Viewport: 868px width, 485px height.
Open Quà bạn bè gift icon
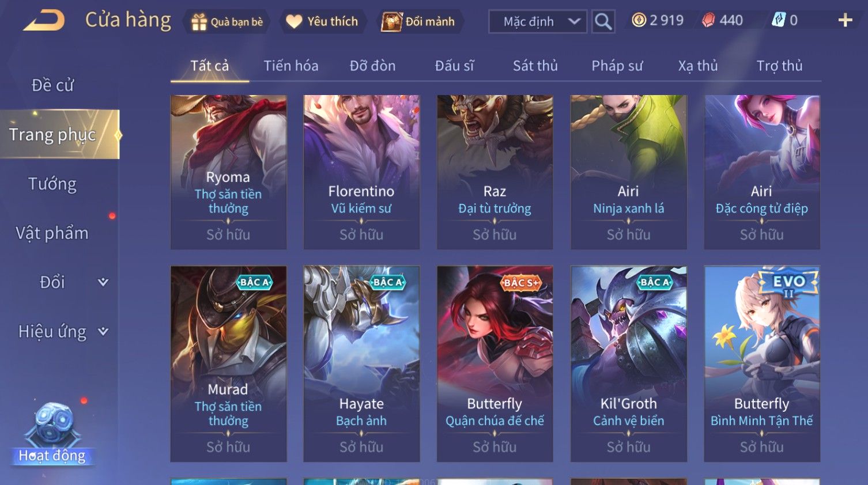(x=199, y=22)
